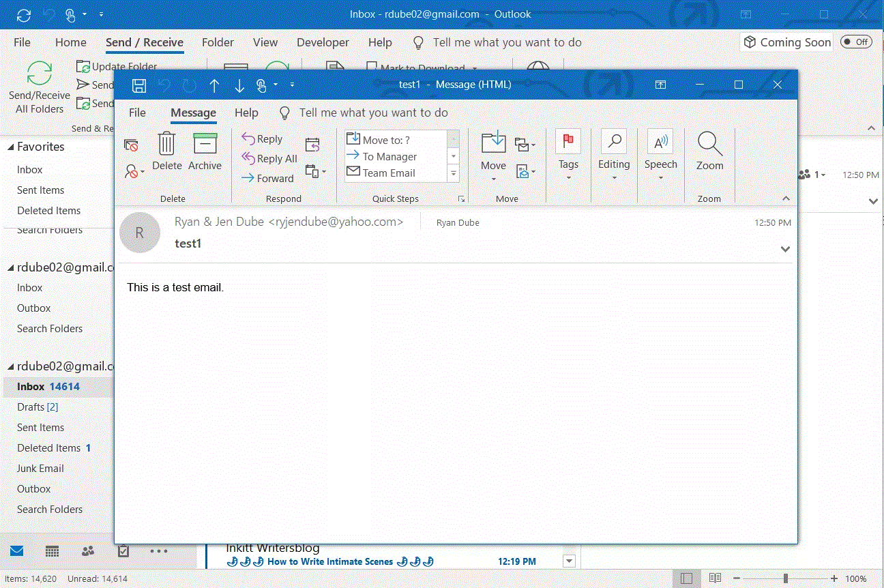Switch to Normal view in the status bar
Viewport: 884px width, 588px height.
click(x=687, y=578)
